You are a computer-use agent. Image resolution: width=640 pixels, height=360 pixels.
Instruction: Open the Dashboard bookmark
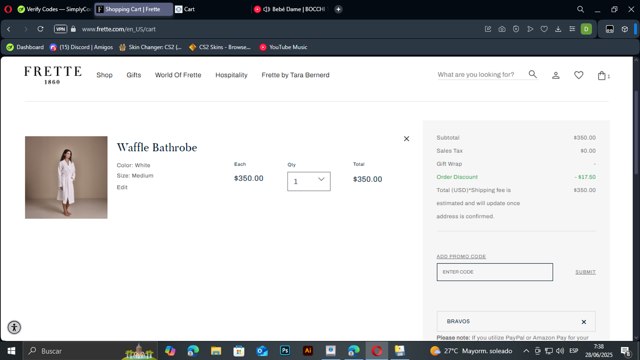coord(25,47)
